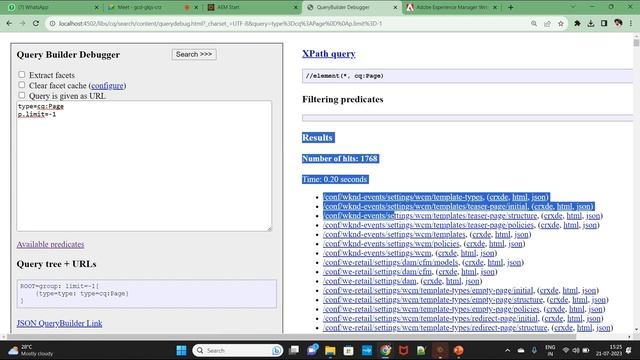The width and height of the screenshot is (640, 360).
Task: Open Available predicates link
Action: pyautogui.click(x=51, y=244)
